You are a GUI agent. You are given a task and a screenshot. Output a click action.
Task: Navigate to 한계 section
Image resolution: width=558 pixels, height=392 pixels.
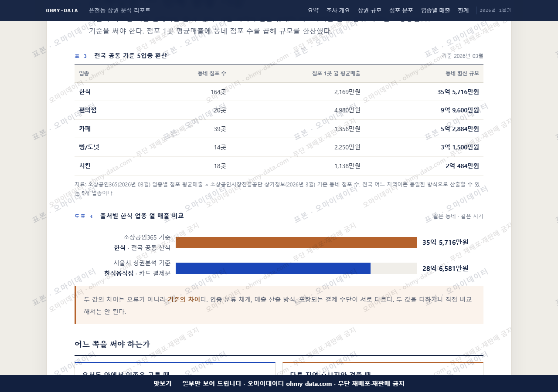coord(463,10)
